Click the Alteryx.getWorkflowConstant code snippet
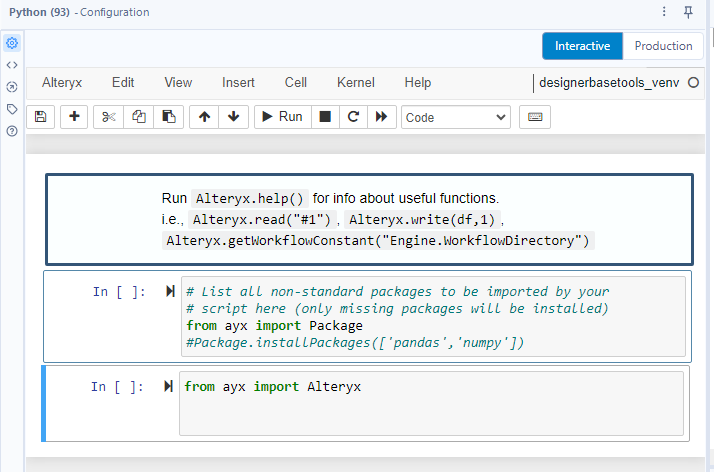Image resolution: width=714 pixels, height=472 pixels. [x=378, y=240]
